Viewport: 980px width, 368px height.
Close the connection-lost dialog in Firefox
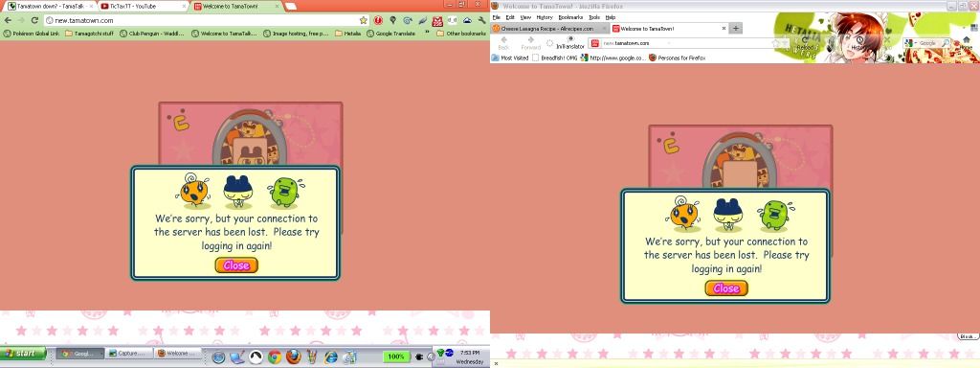[x=726, y=288]
